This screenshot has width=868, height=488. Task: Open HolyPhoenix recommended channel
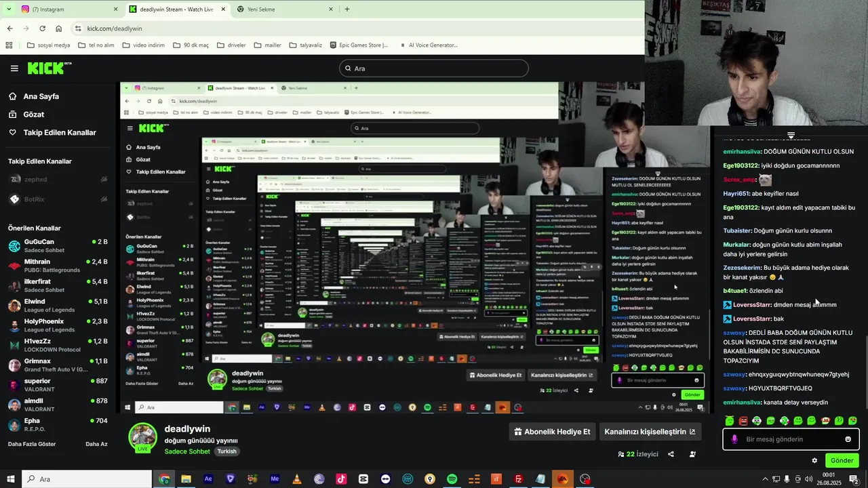(58, 325)
